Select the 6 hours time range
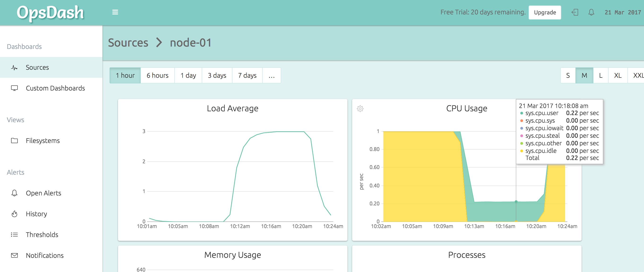The image size is (644, 272). [158, 75]
